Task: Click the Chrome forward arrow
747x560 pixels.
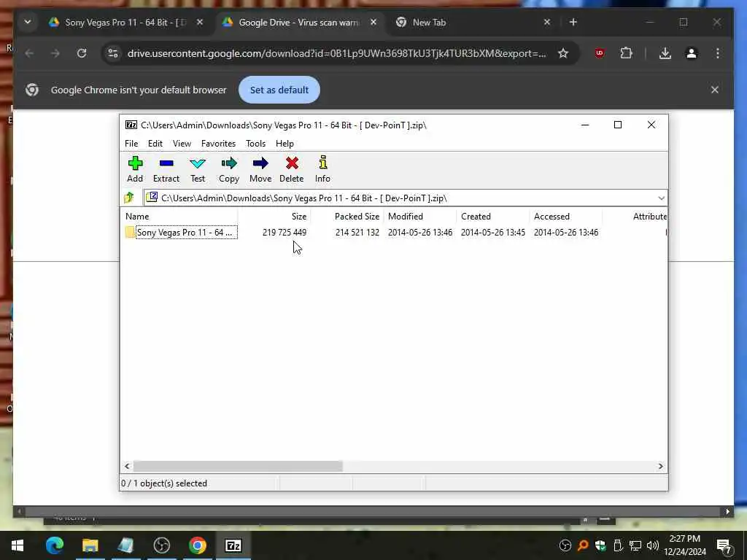Action: (55, 53)
